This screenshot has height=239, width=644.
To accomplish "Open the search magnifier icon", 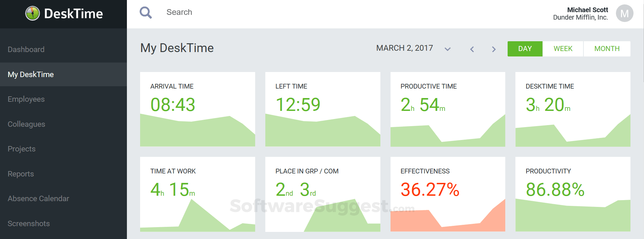I will (x=146, y=12).
